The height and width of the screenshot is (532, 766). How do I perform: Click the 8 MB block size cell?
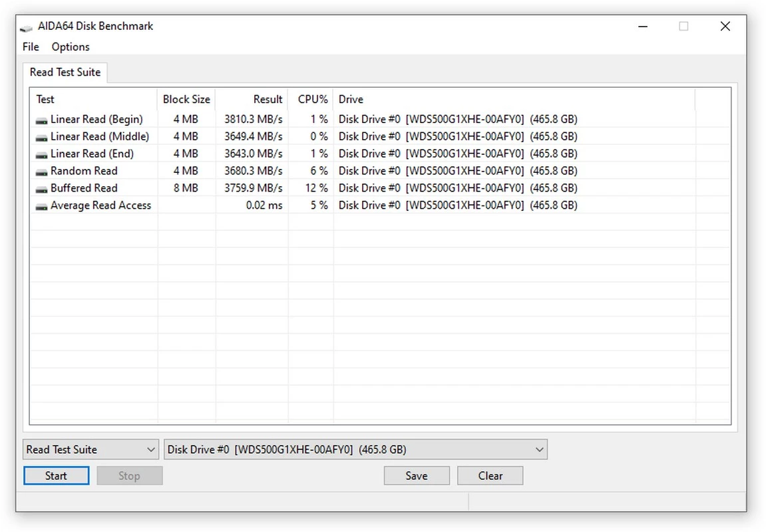click(x=186, y=188)
